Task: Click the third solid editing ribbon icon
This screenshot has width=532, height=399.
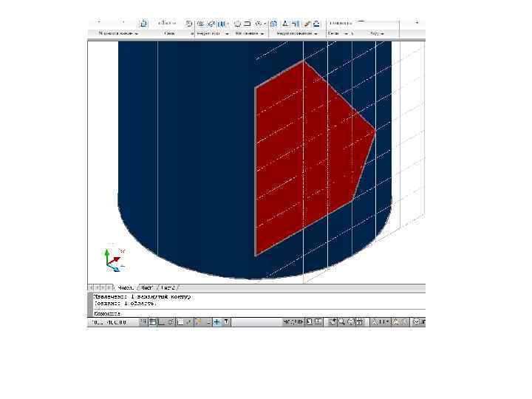Action: coord(222,24)
